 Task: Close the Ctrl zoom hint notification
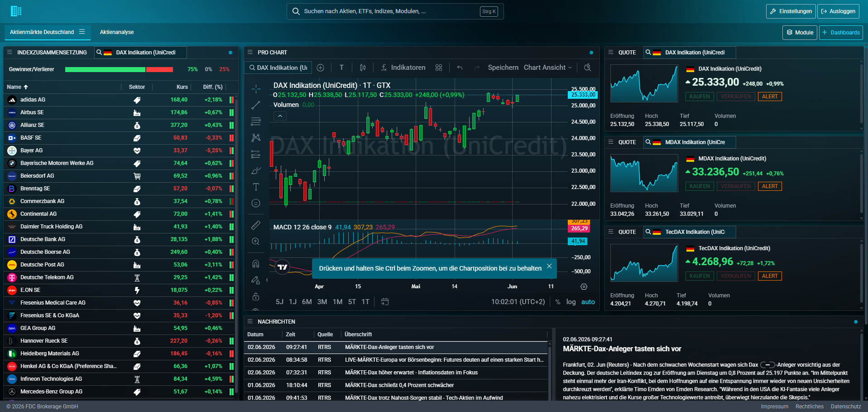click(x=549, y=266)
